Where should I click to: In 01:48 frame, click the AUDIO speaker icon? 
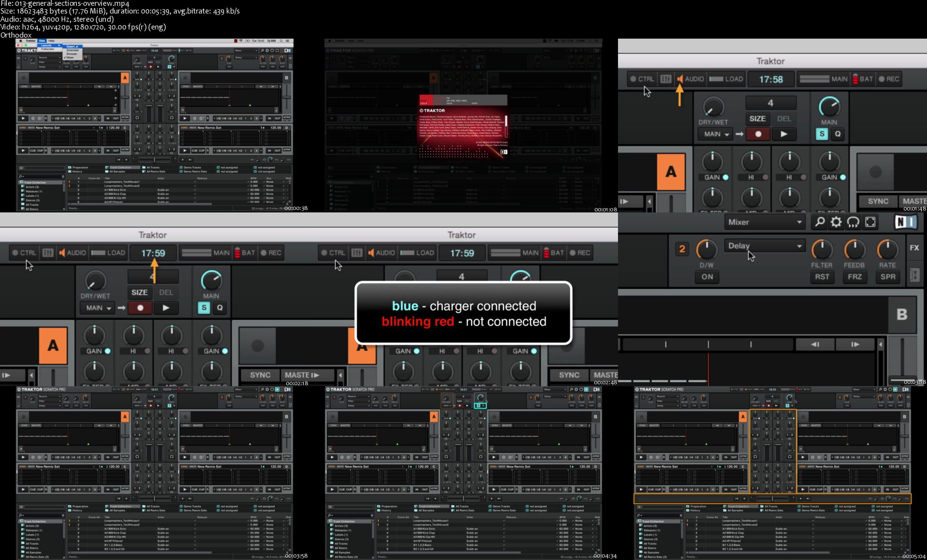tap(680, 79)
